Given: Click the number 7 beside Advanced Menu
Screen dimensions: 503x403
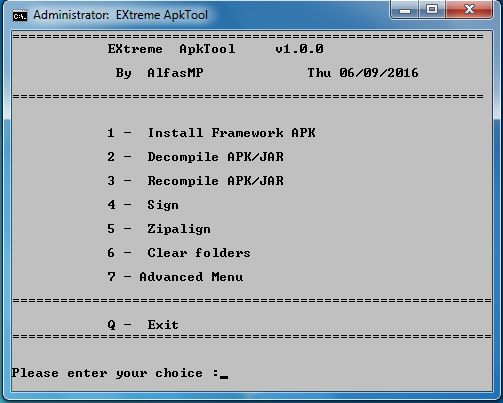Looking at the screenshot, I should click(x=111, y=277).
